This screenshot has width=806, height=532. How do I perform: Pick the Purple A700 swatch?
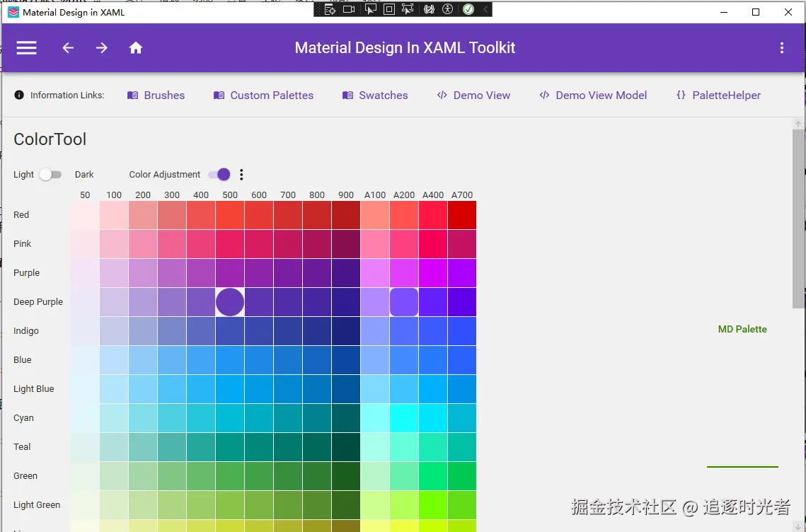(462, 273)
